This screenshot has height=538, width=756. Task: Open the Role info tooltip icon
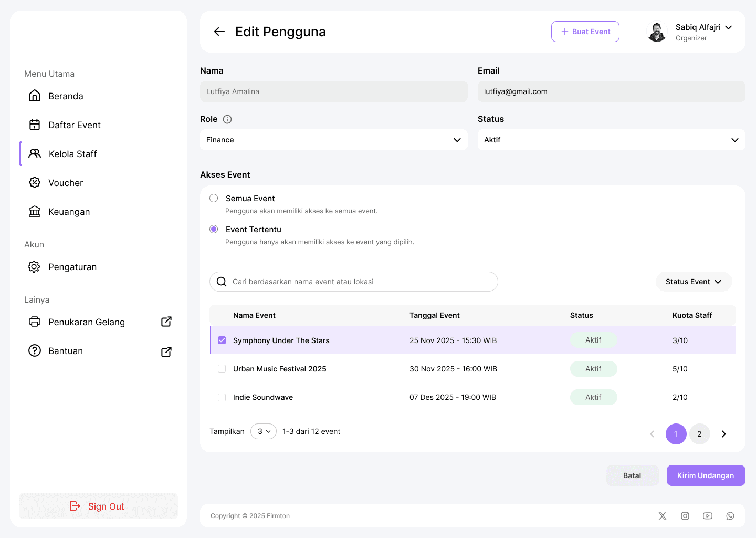pyautogui.click(x=227, y=119)
